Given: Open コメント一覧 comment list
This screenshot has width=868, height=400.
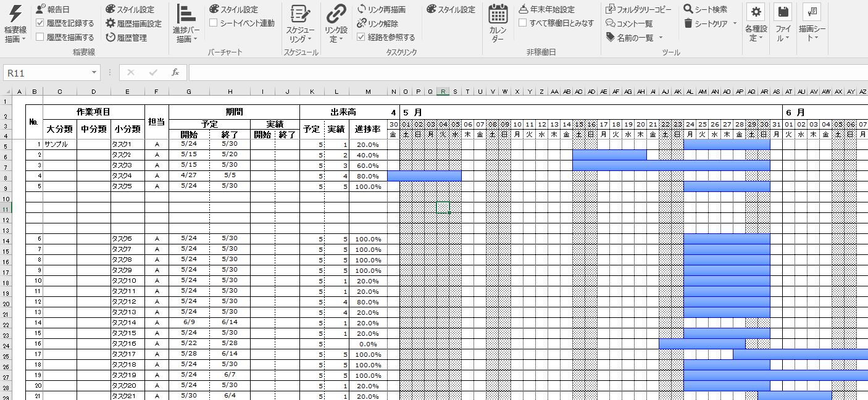Looking at the screenshot, I should click(629, 23).
